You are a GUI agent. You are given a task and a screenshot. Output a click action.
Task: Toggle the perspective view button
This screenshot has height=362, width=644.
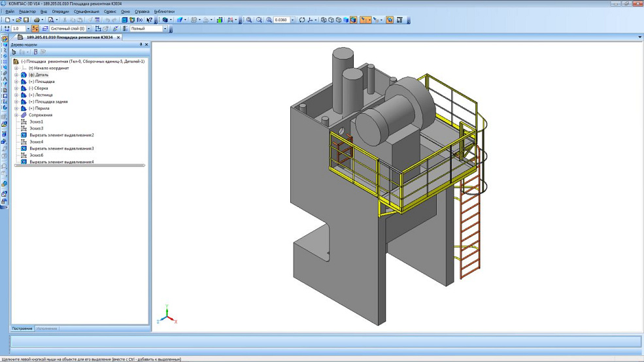pyautogui.click(x=390, y=20)
